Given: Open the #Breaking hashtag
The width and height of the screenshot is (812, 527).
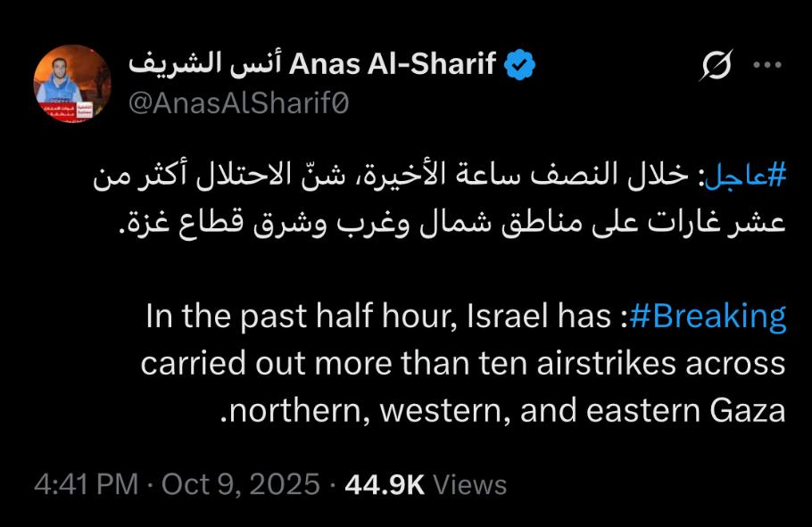Looking at the screenshot, I should pyautogui.click(x=708, y=316).
